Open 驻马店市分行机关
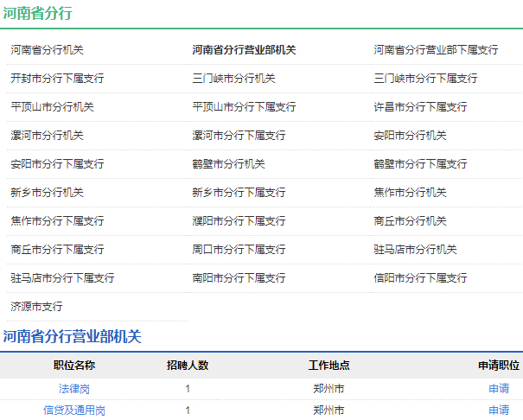 point(415,250)
